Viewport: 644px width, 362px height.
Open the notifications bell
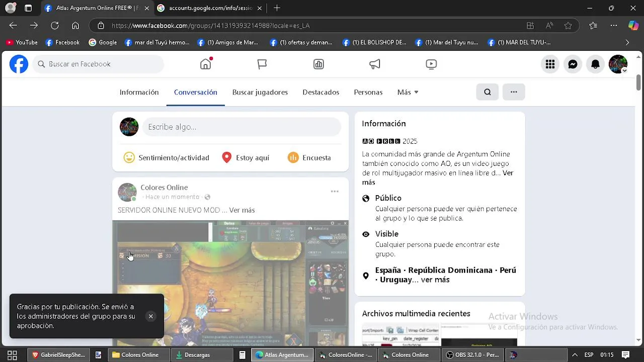(x=595, y=64)
